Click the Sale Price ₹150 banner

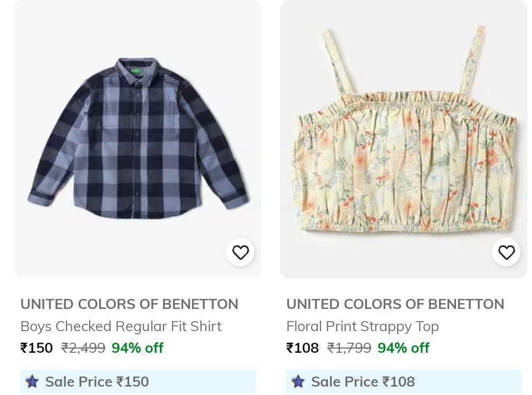tap(95, 381)
